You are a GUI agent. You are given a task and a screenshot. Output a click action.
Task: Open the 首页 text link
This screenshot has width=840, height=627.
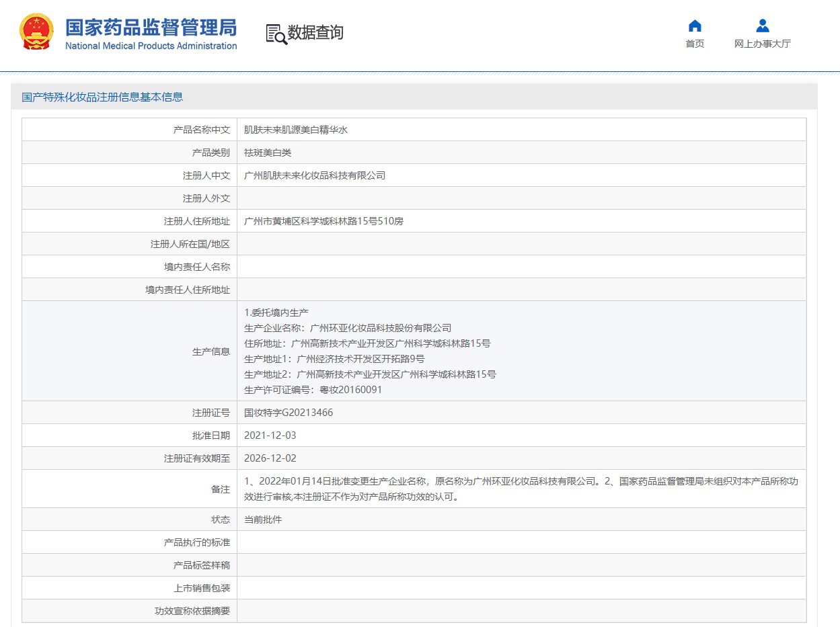tap(695, 44)
